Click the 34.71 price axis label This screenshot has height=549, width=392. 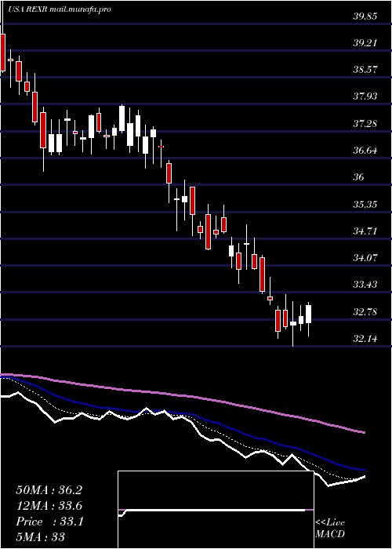(x=365, y=231)
